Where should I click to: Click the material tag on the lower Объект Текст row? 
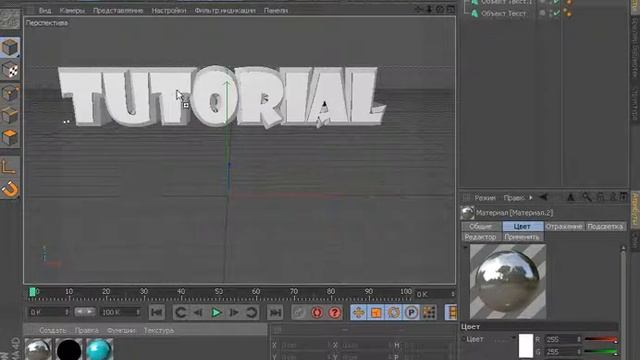[568, 13]
